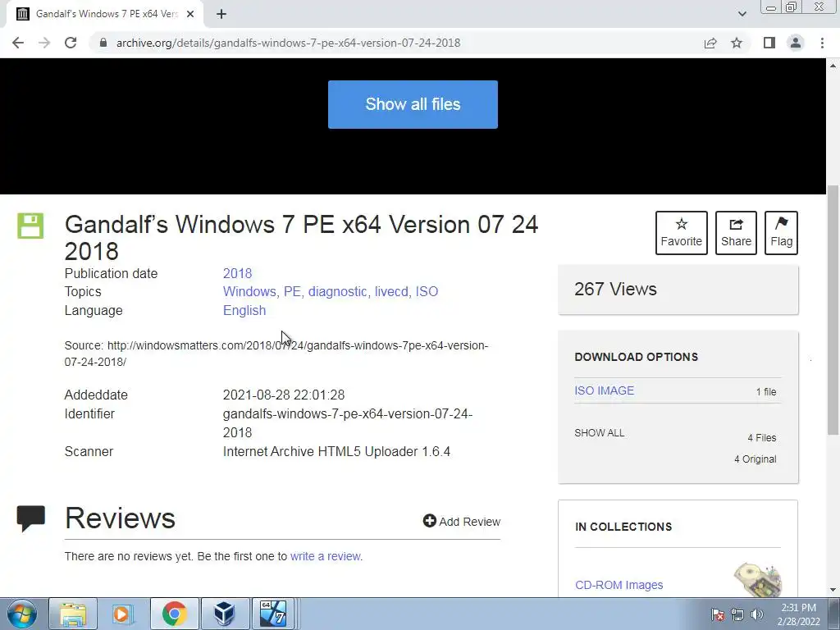Open the ISO topic link
Screen dimensions: 840x630
coord(427,291)
